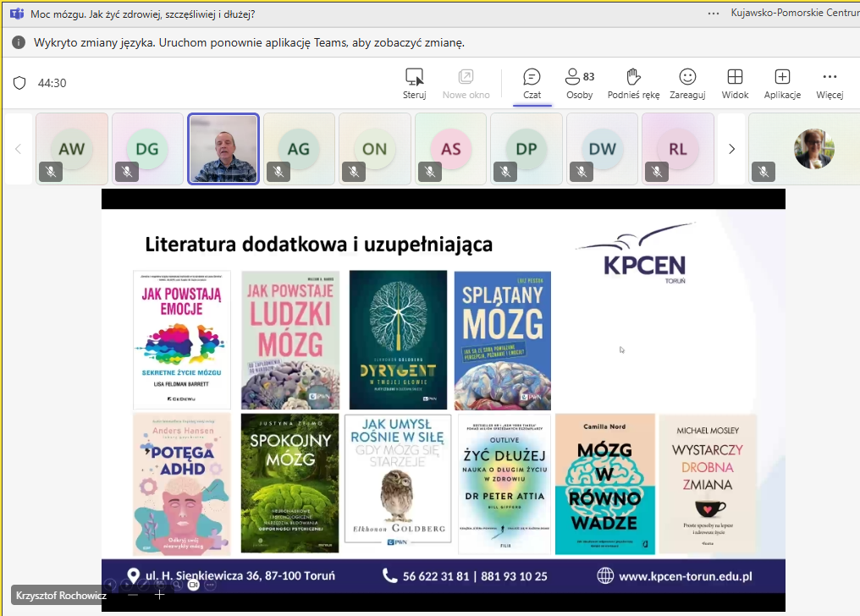Click the Splątany mózg book cover
Screen dimensions: 860x616
[x=503, y=340]
